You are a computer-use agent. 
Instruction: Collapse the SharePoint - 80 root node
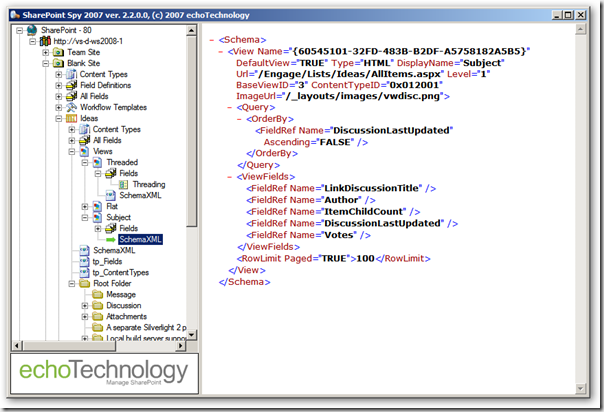coord(19,30)
